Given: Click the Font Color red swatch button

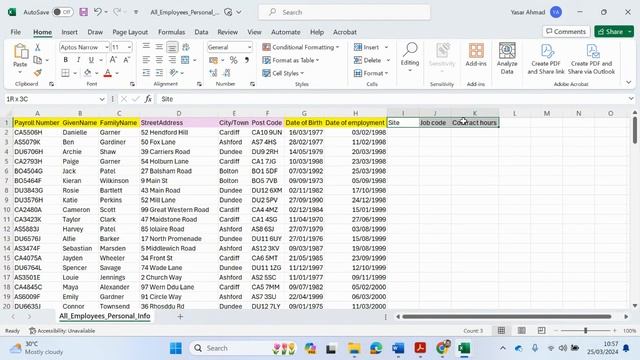Looking at the screenshot, I should click(107, 73).
